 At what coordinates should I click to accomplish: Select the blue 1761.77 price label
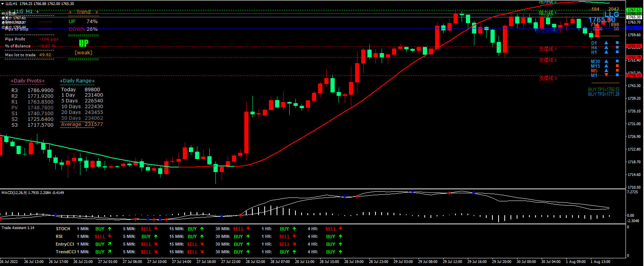pos(634,28)
